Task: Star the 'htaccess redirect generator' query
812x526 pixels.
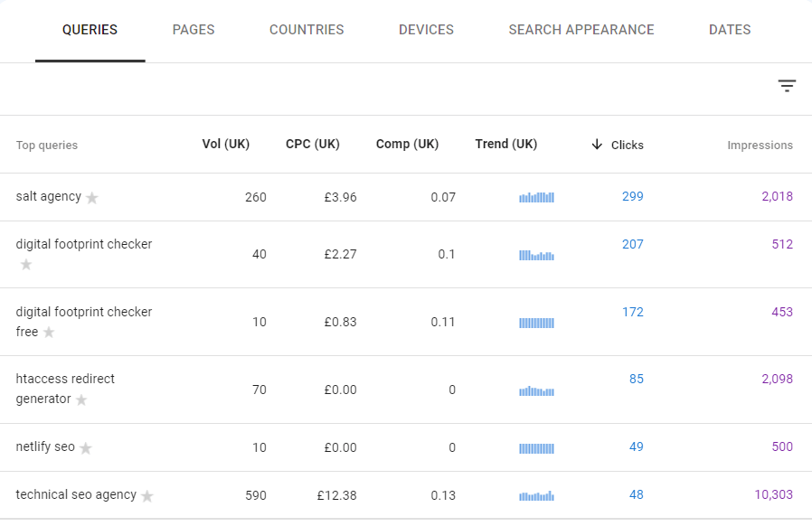Action: tap(81, 399)
